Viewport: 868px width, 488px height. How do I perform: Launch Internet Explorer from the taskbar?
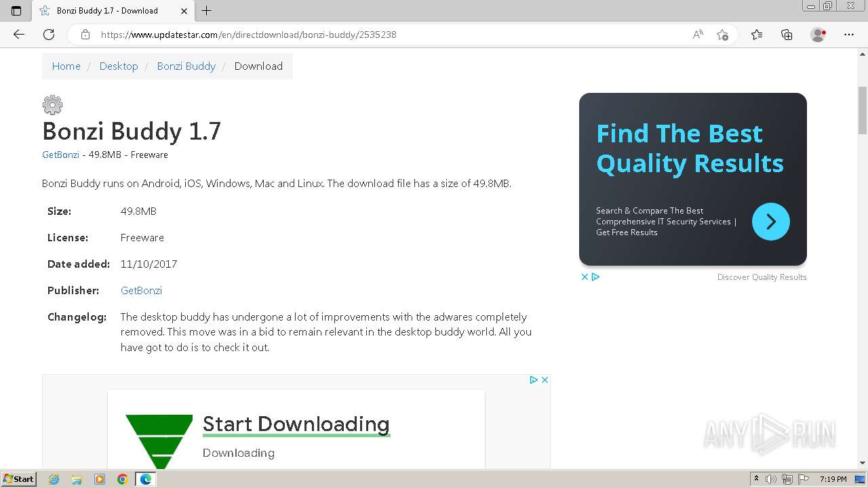coord(54,479)
